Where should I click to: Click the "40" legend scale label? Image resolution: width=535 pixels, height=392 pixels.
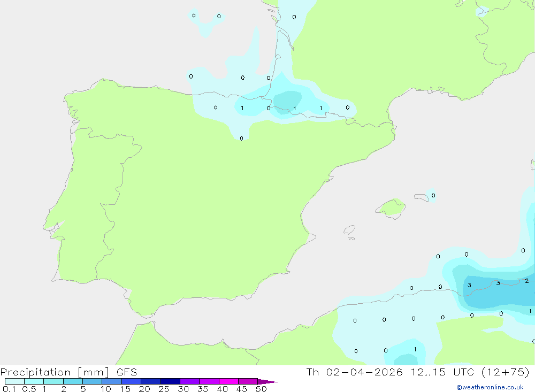(223, 389)
